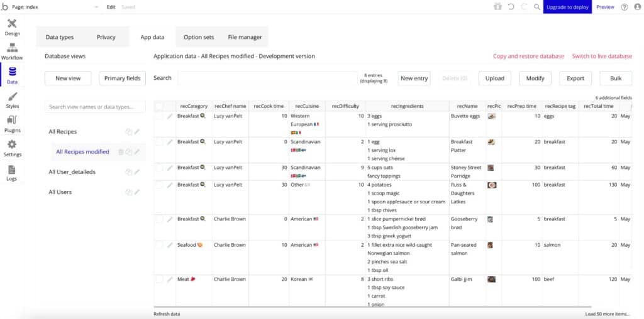Edit the Buvette eggs row with pencil
Viewport: 644px width, 319px height.
click(x=170, y=116)
